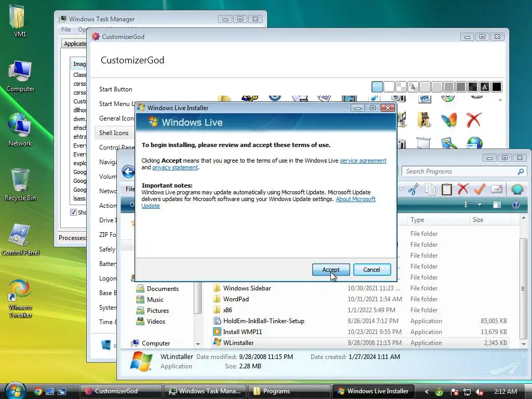532x399 pixels.
Task: Open the File menu in Task Manager
Action: (66, 30)
